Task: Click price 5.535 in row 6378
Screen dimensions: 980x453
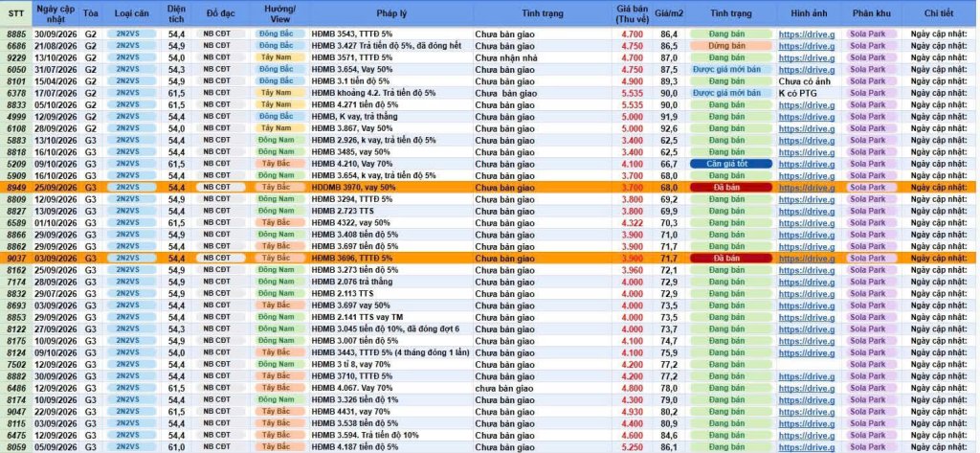Action: tap(632, 93)
